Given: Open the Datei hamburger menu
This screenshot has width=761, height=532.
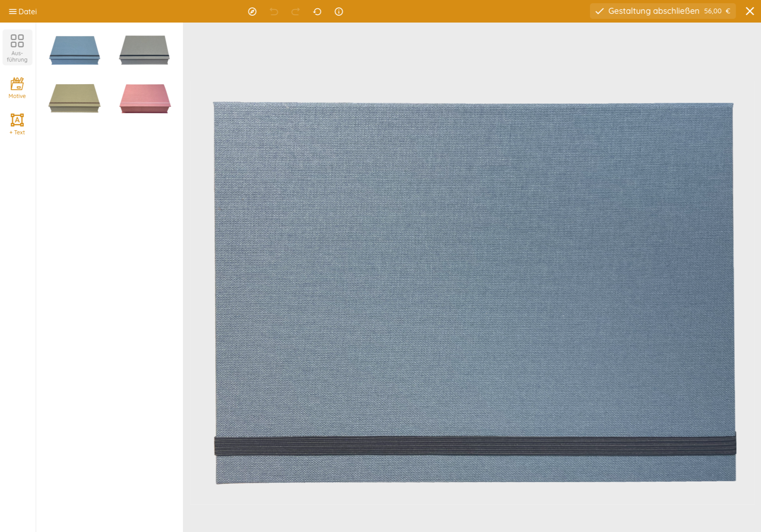Looking at the screenshot, I should [23, 12].
